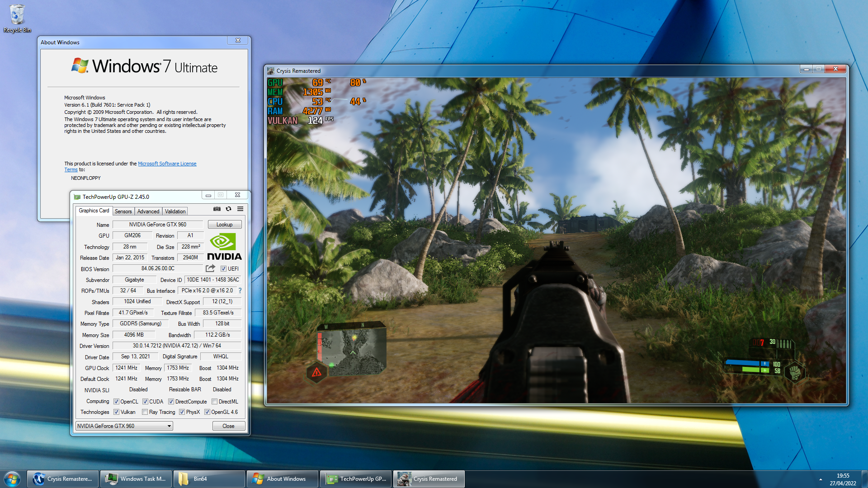The height and width of the screenshot is (488, 868).
Task: Click the Bus Interface question mark
Action: pyautogui.click(x=240, y=291)
